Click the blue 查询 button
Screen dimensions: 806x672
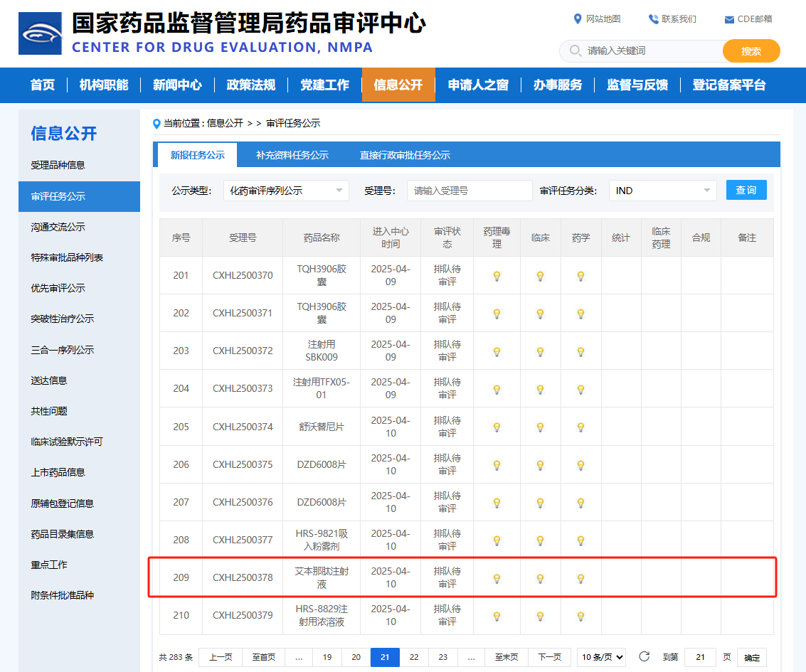point(746,190)
